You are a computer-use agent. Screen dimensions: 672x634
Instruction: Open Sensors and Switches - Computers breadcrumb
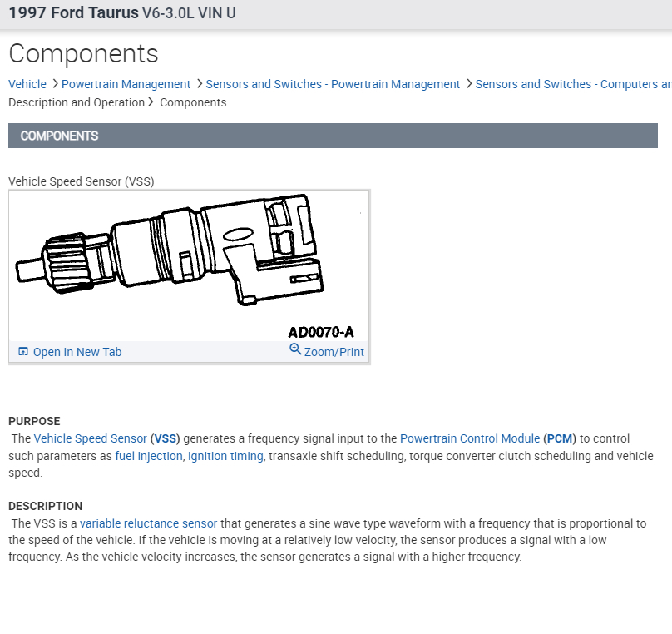click(573, 84)
